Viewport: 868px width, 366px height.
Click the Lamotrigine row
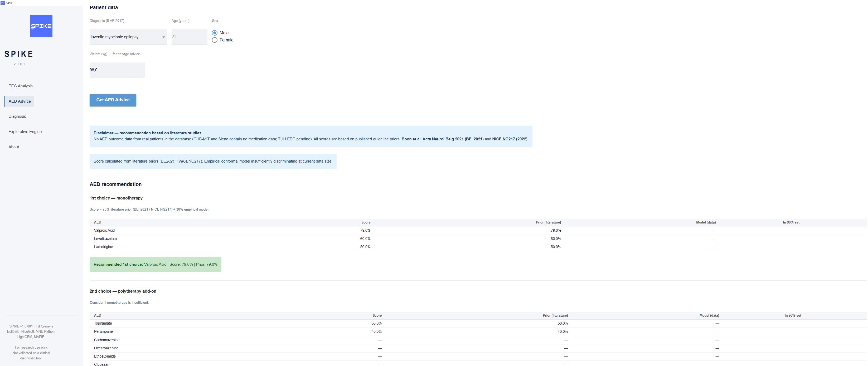point(478,247)
